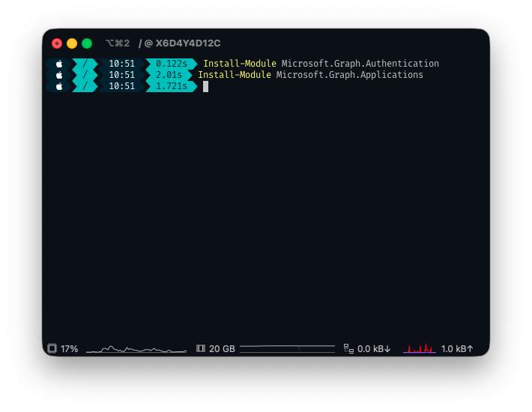
Task: Click the green zoom window button
Action: (87, 43)
